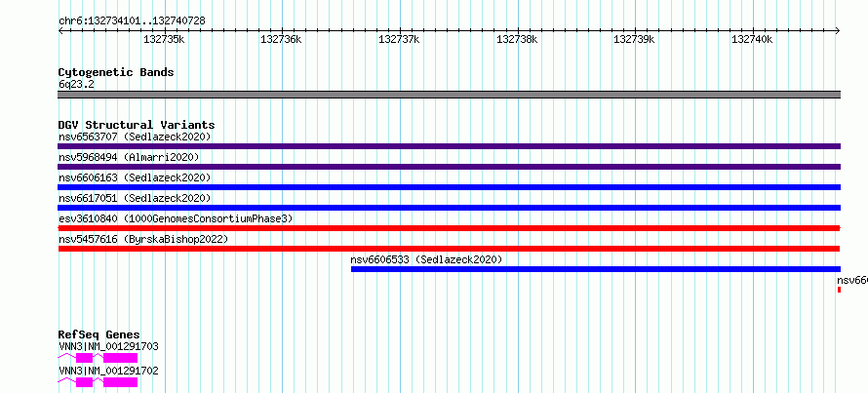This screenshot has height=393, width=868.
Task: Open variant label nsv6606163 (Sedlazeck2020)
Action: tap(135, 177)
